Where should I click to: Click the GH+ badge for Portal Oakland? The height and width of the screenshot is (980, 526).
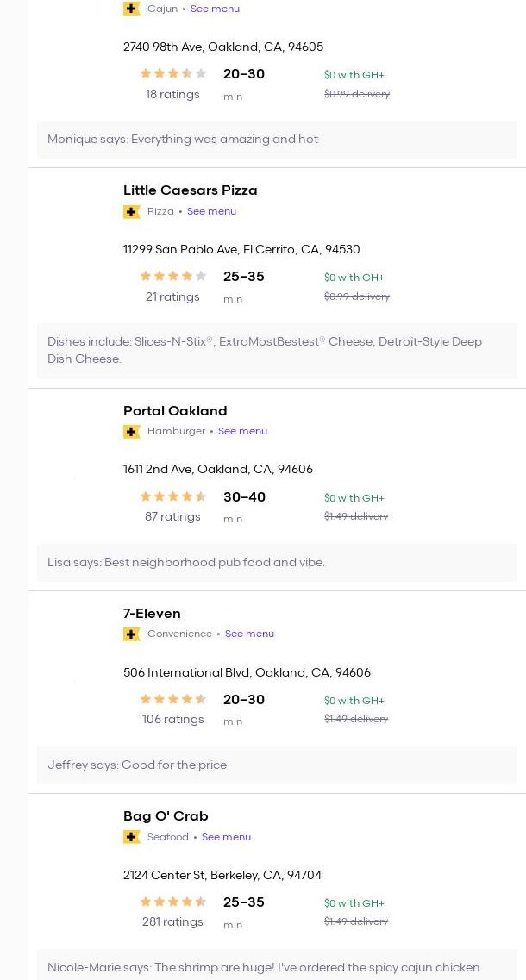(x=132, y=431)
